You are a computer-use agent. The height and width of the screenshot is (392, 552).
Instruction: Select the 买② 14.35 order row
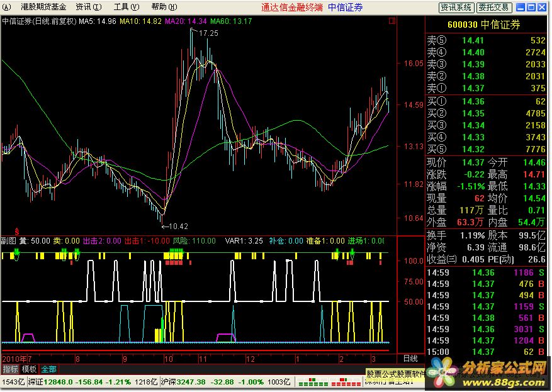486,114
